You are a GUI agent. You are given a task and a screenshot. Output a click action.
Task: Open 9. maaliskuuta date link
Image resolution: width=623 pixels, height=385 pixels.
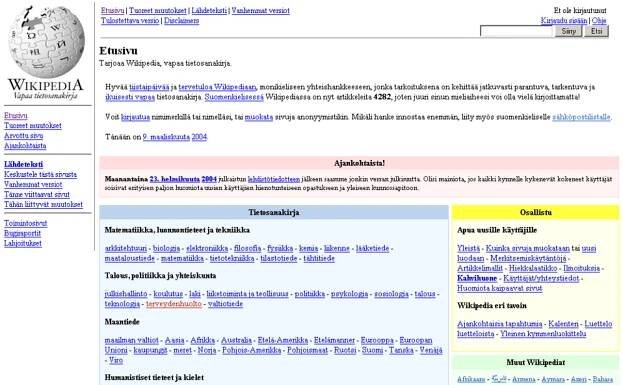pos(166,137)
